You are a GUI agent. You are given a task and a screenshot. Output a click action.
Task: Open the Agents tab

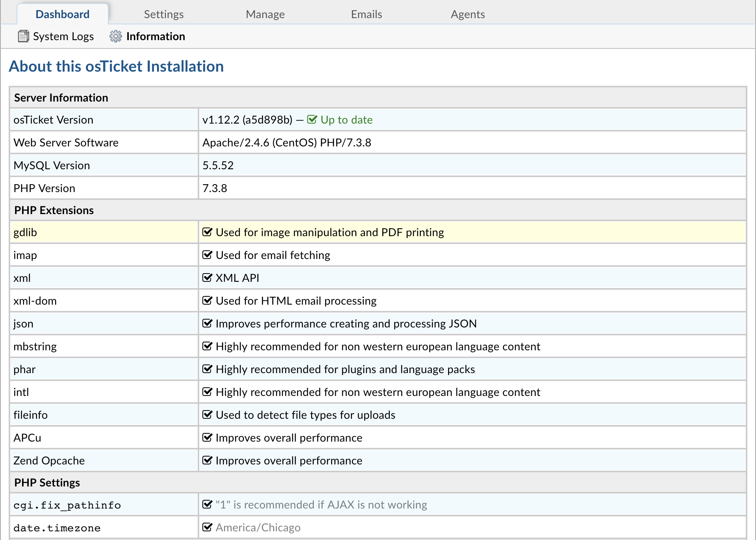[467, 15]
